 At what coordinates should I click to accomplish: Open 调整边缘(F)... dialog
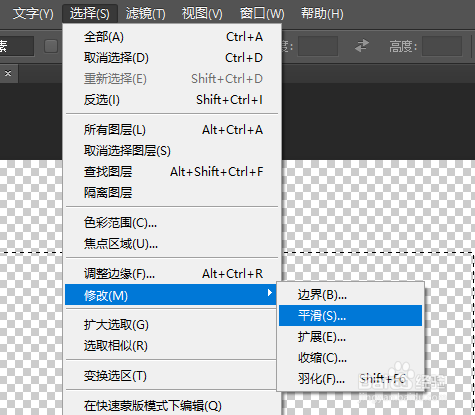tap(173, 274)
